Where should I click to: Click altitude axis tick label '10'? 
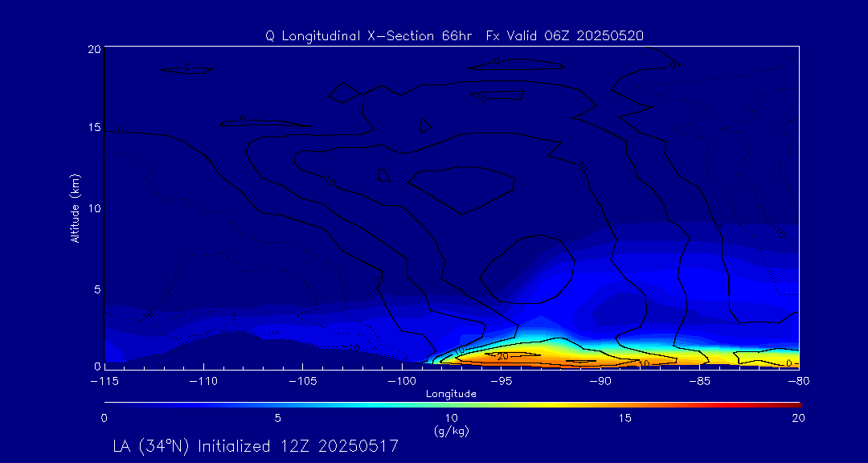pos(95,208)
